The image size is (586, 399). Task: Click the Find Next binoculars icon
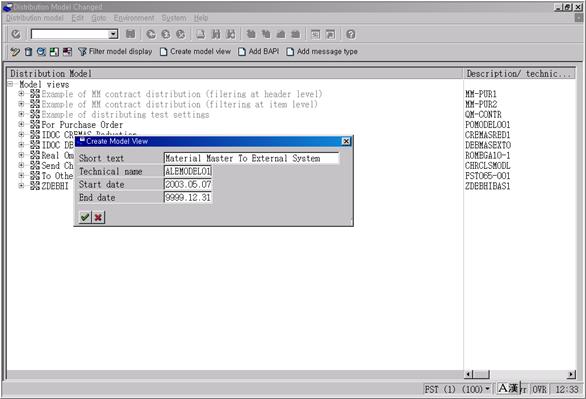coord(231,34)
